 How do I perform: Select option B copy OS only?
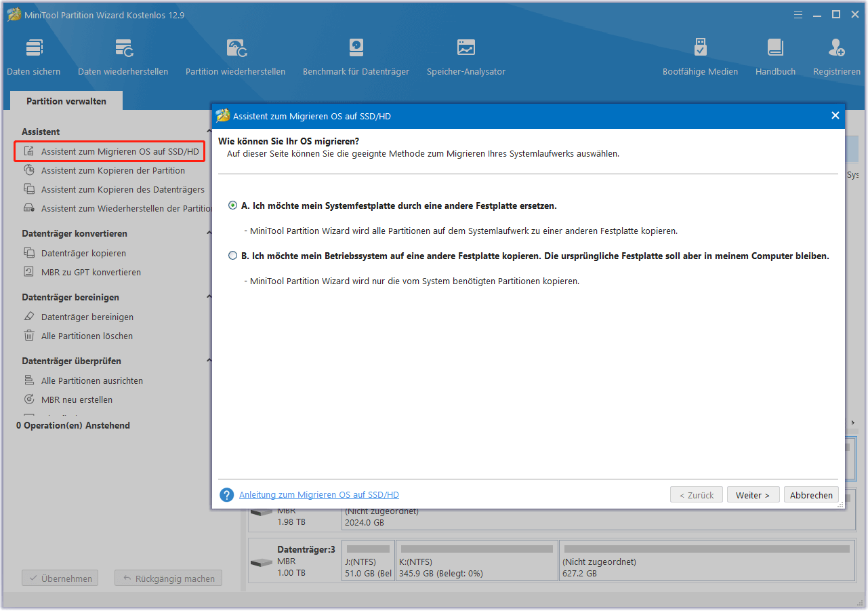(233, 256)
